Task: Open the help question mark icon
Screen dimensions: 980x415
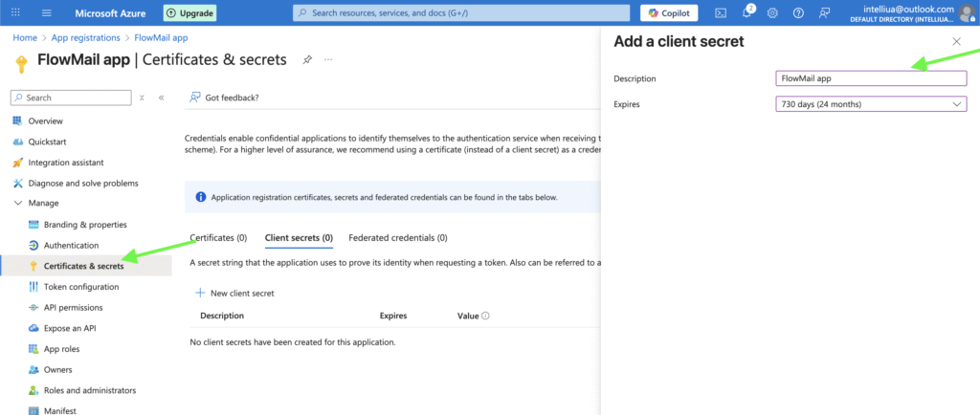Action: pyautogui.click(x=798, y=12)
